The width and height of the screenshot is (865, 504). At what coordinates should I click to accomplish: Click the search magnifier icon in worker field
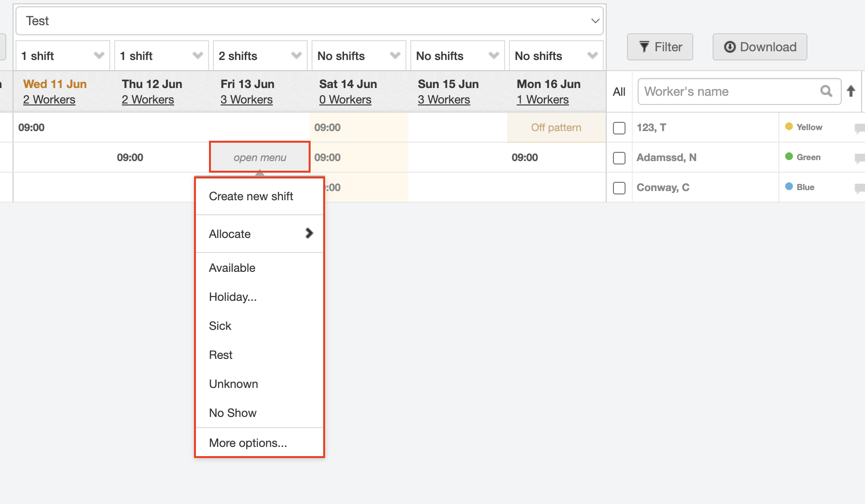click(x=826, y=91)
